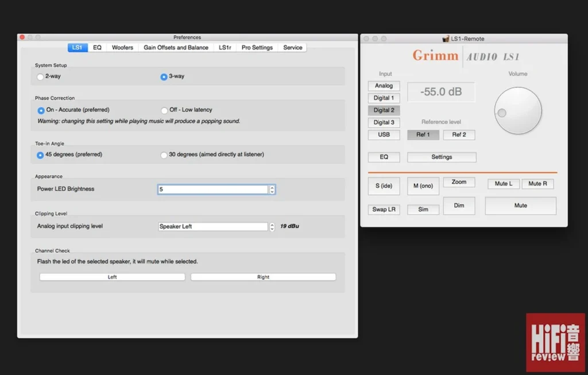Select the Analog input in LS1-Remote
588x375 pixels.
click(384, 86)
